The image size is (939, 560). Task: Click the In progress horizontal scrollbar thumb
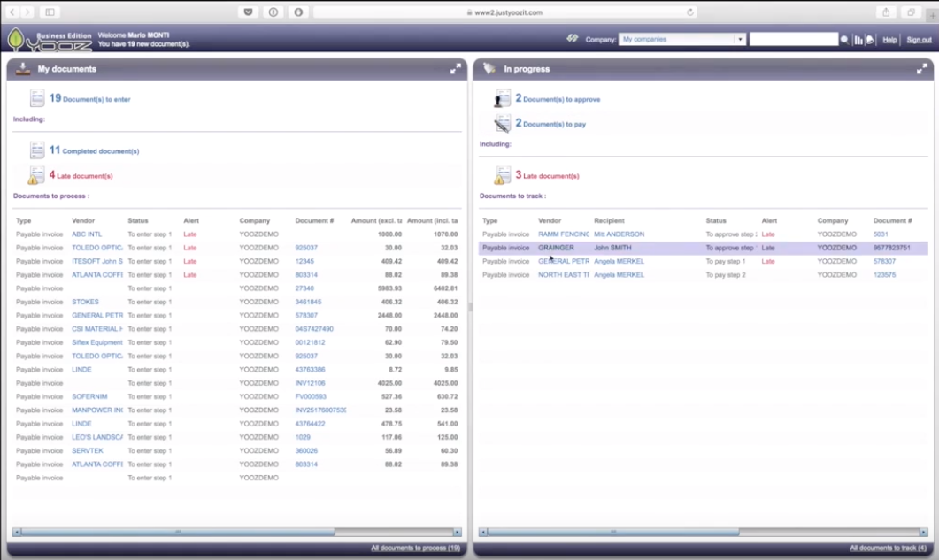tap(613, 532)
